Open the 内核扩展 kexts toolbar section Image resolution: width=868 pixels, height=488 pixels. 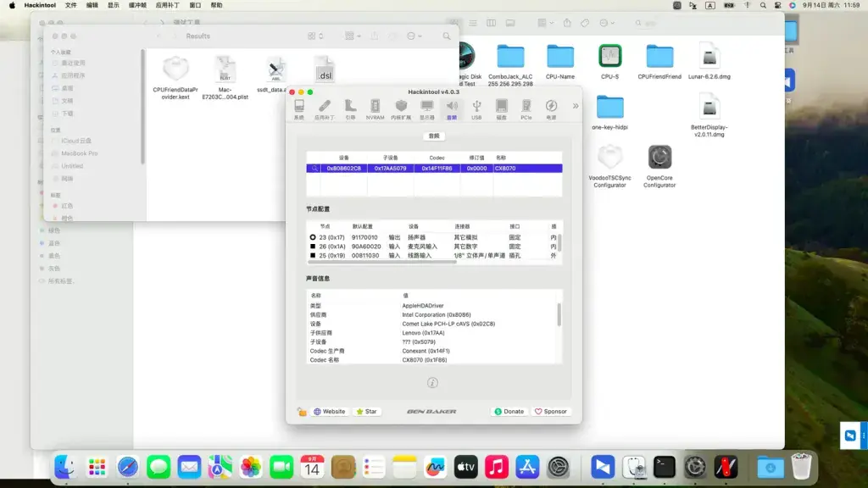click(x=401, y=109)
